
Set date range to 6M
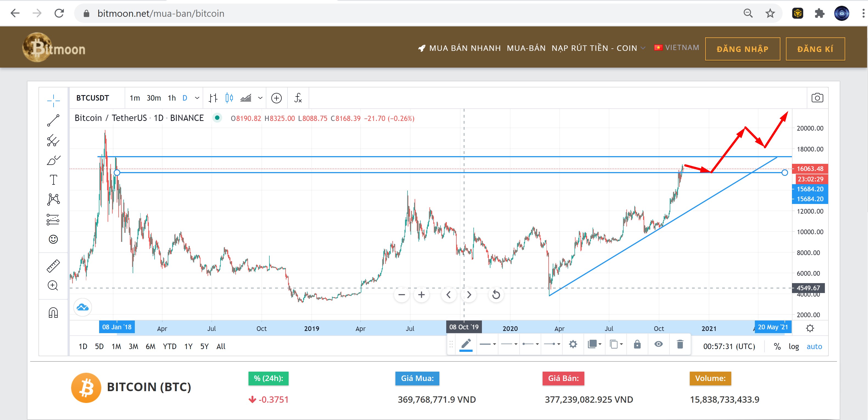point(151,346)
